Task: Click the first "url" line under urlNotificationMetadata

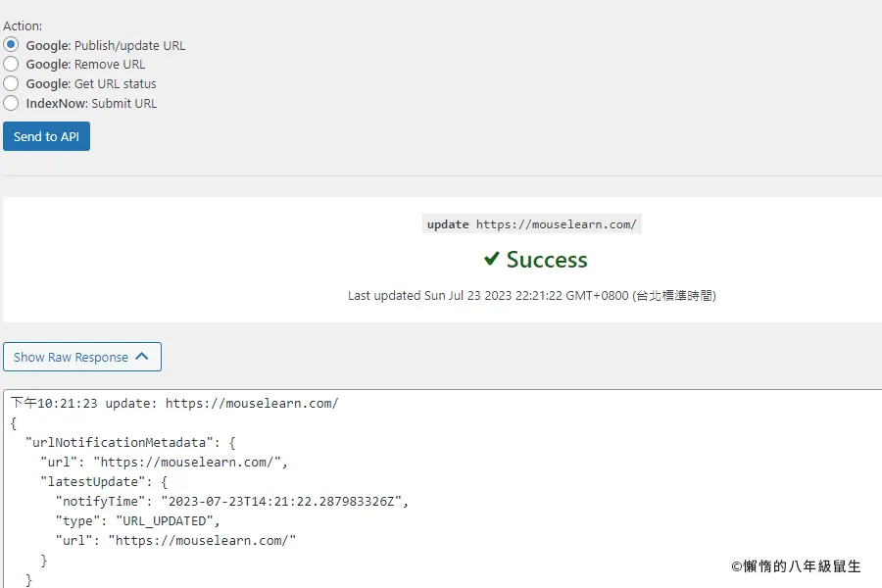Action: (x=164, y=462)
